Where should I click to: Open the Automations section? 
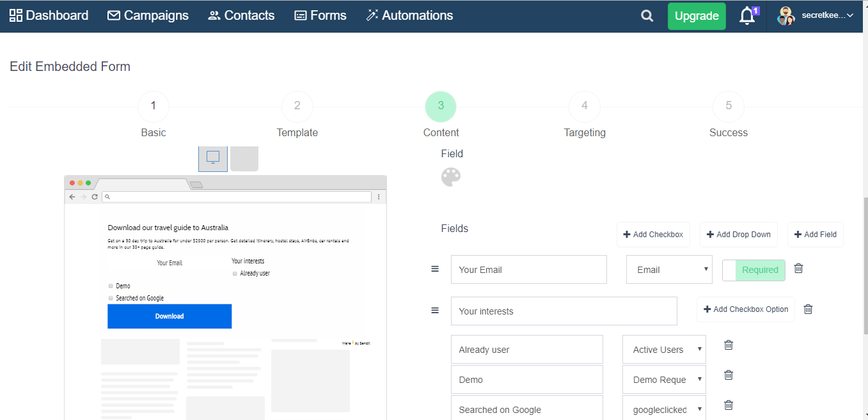tap(409, 15)
